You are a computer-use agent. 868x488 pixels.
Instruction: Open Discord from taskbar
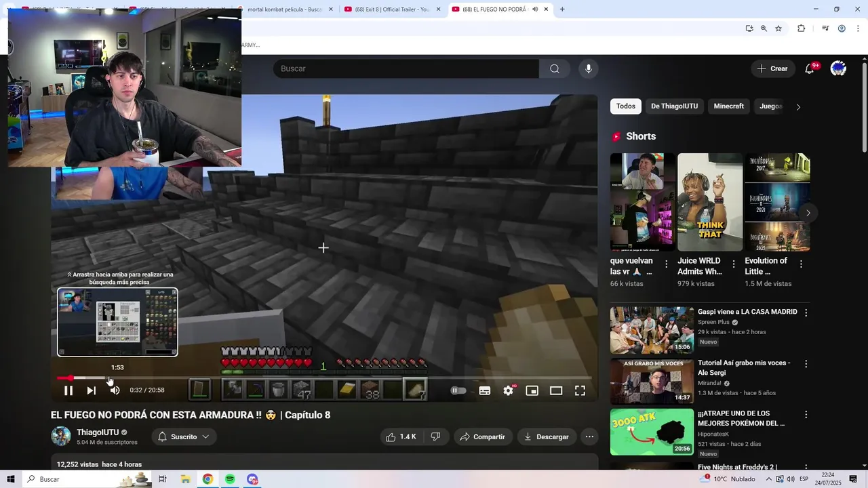(252, 479)
